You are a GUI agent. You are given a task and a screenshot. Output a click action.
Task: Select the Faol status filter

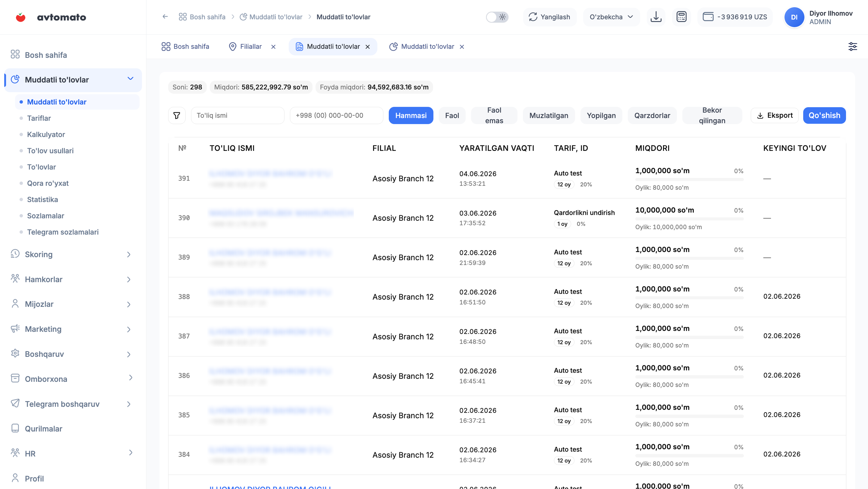pyautogui.click(x=452, y=115)
